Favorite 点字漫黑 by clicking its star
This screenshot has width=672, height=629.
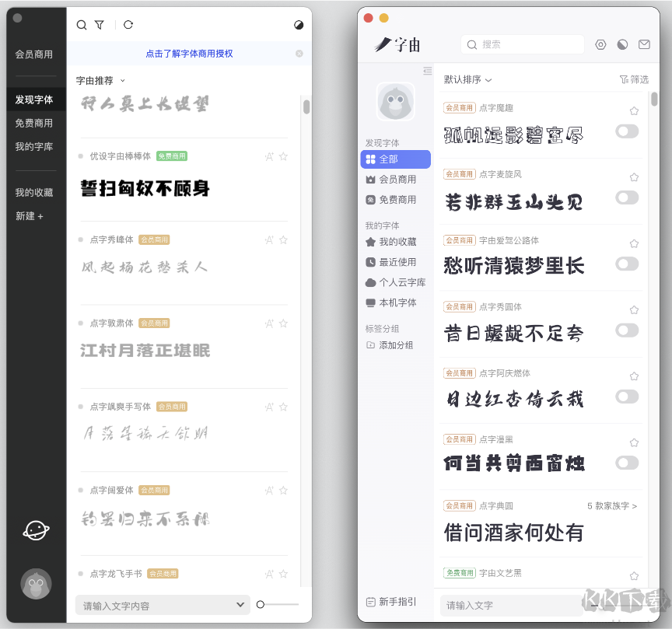[634, 442]
